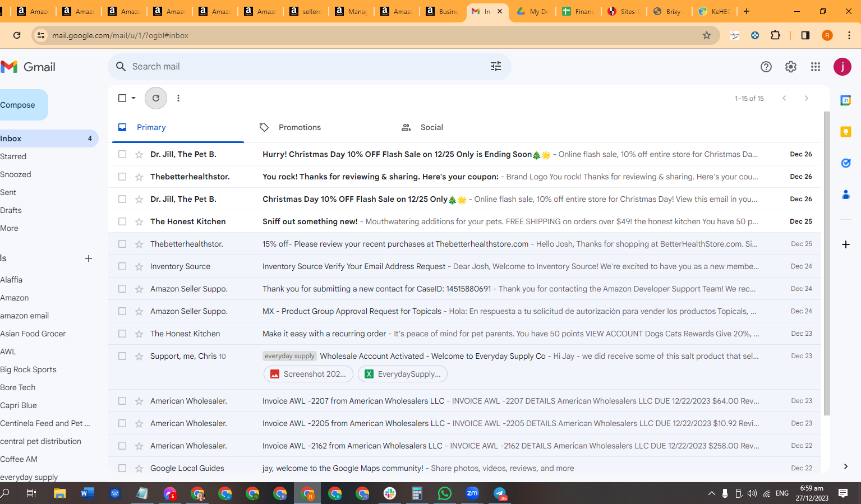Star the Inventory Source email
The height and width of the screenshot is (504, 861).
coord(139,266)
